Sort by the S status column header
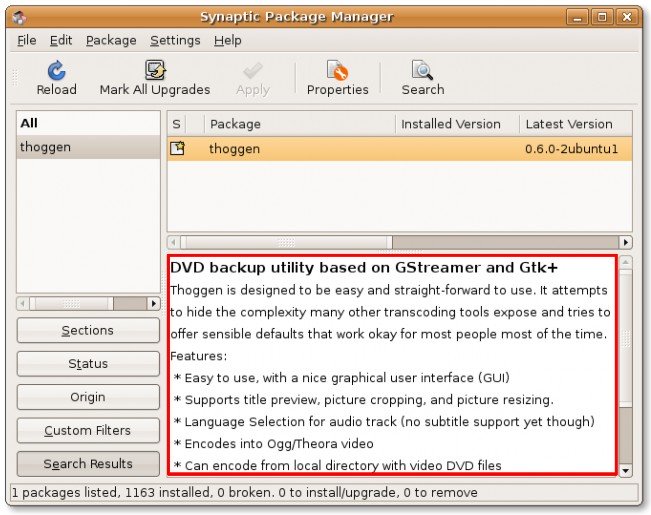The width and height of the screenshot is (651, 515). tap(176, 124)
